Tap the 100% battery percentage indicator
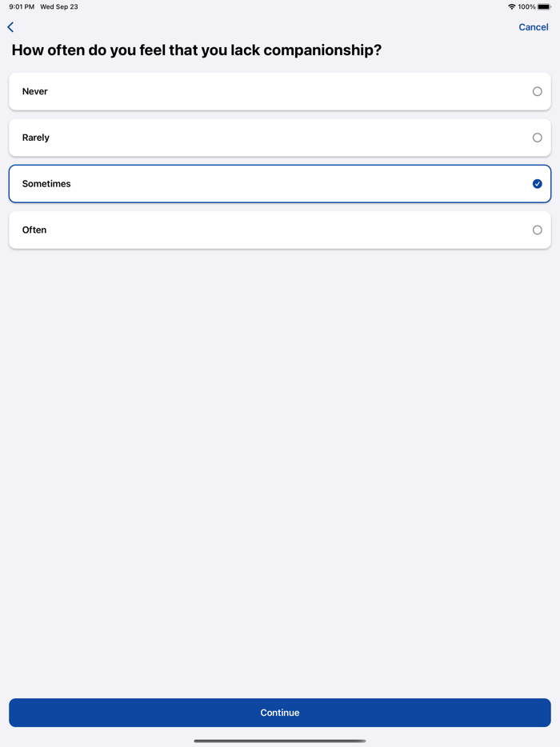The height and width of the screenshot is (747, 560). point(529,6)
